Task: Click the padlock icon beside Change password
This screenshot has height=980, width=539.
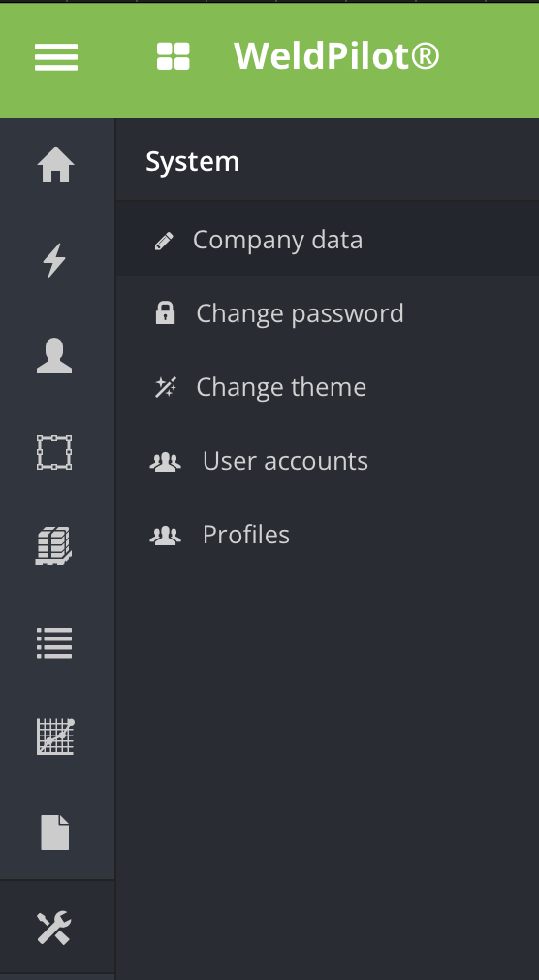Action: coord(165,312)
